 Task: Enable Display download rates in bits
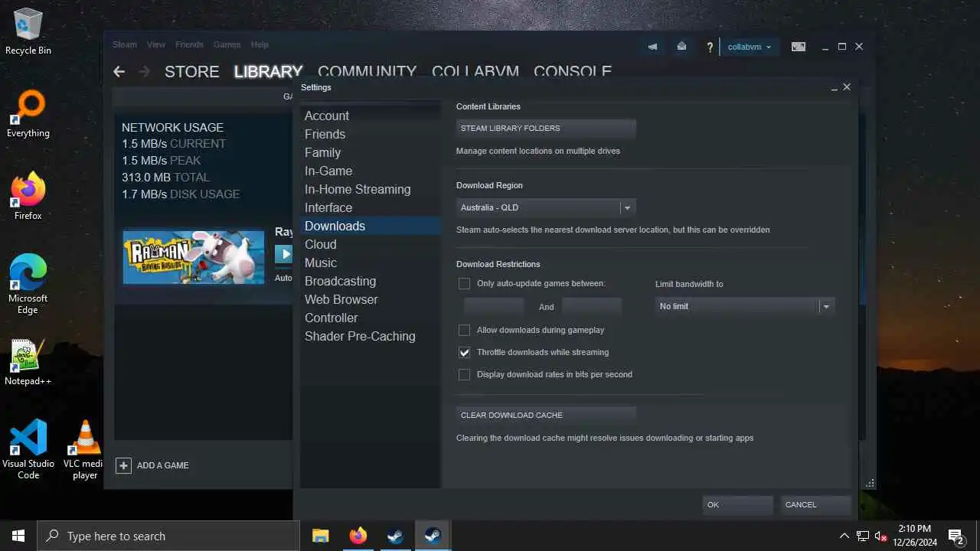point(464,374)
